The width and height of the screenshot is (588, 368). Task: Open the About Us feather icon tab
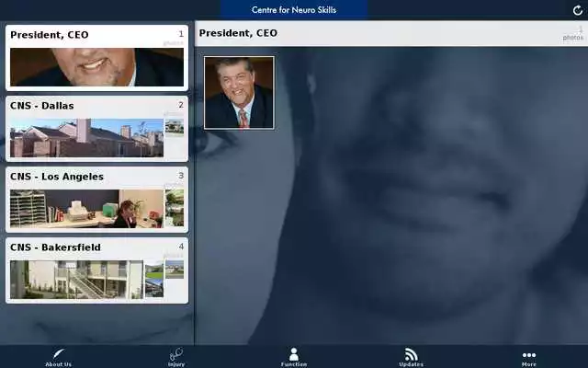click(59, 354)
